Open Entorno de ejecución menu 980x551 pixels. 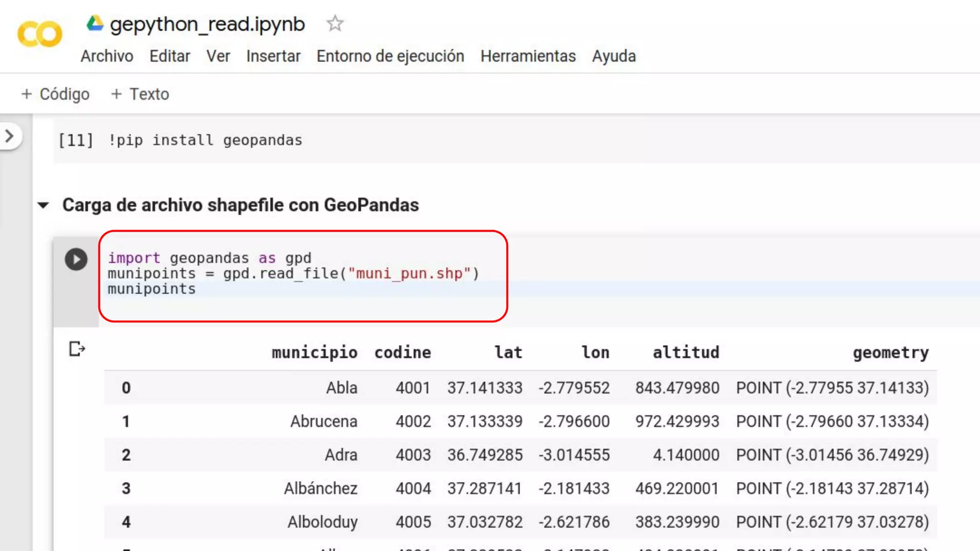pyautogui.click(x=390, y=56)
